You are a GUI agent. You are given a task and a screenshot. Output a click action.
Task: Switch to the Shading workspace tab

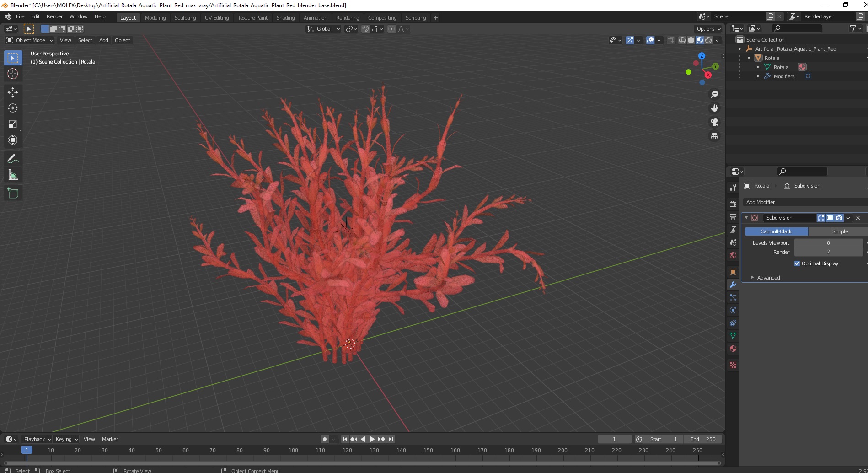point(285,18)
